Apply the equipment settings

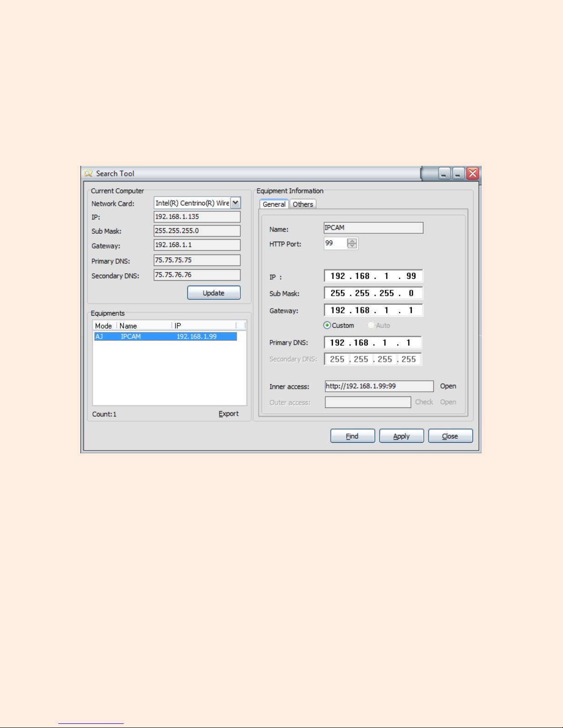tap(401, 436)
